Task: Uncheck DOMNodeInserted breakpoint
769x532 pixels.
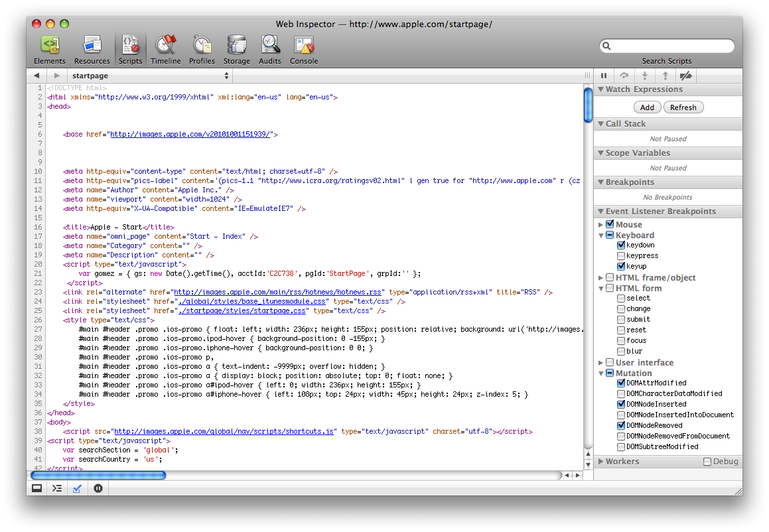Action: click(621, 404)
